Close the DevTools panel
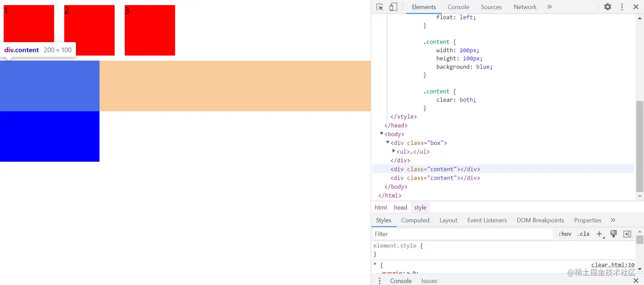 pyautogui.click(x=636, y=7)
